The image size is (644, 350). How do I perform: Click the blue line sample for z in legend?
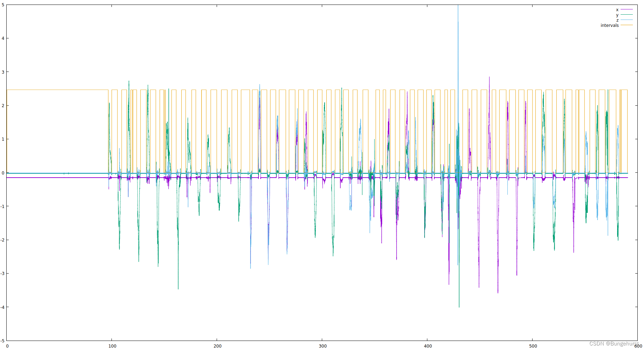[627, 20]
